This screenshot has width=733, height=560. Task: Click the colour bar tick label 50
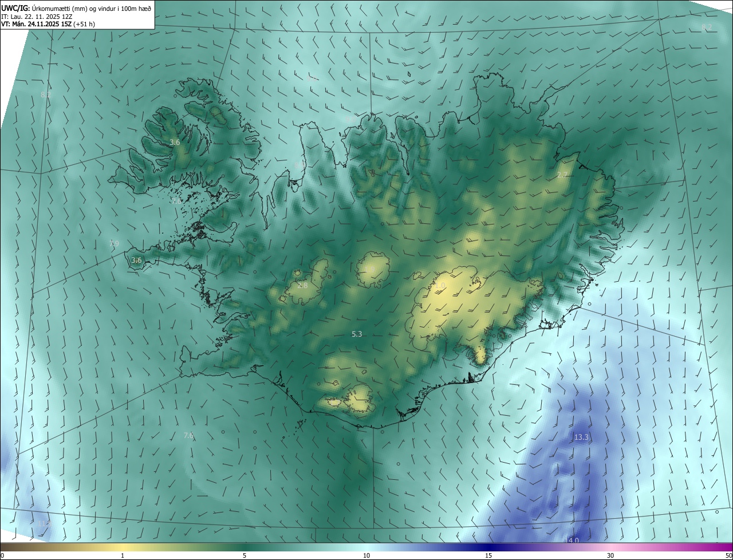728,555
